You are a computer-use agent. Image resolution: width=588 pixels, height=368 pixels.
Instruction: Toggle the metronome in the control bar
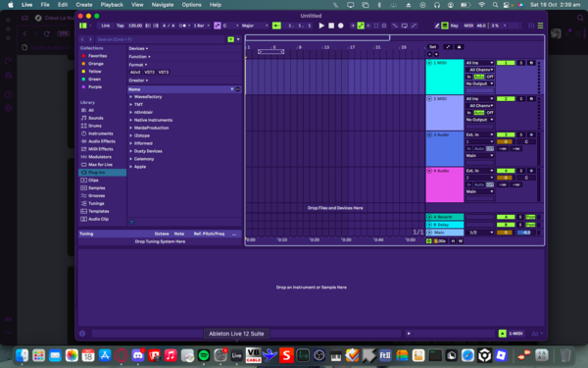tap(182, 26)
